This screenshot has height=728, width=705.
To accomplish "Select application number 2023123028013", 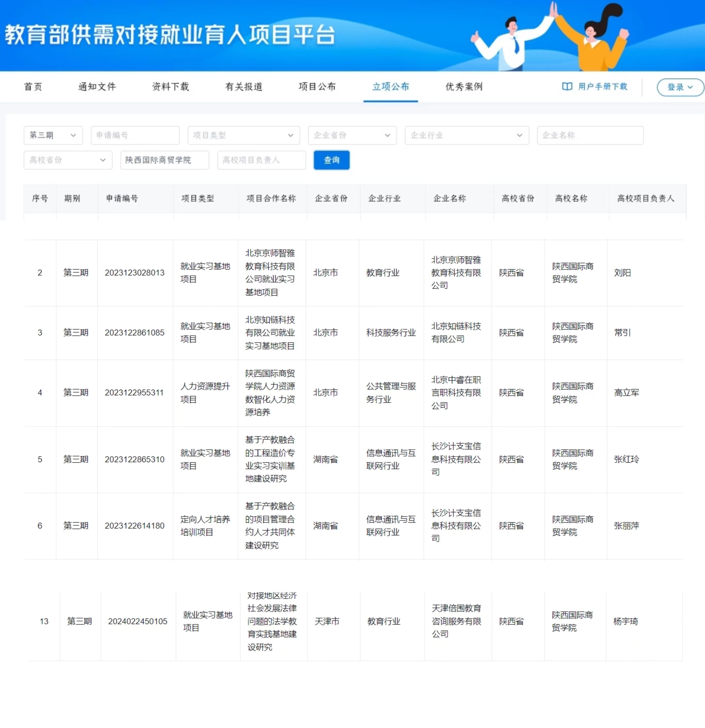I will (135, 273).
